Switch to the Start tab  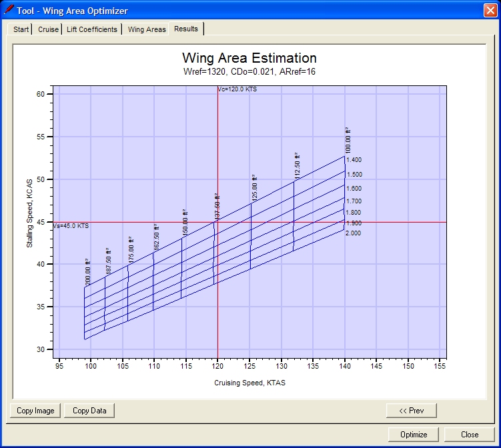[21, 29]
